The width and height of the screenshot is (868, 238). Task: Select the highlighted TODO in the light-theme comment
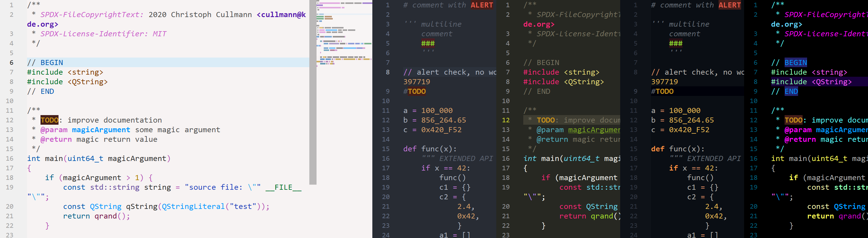pos(49,120)
